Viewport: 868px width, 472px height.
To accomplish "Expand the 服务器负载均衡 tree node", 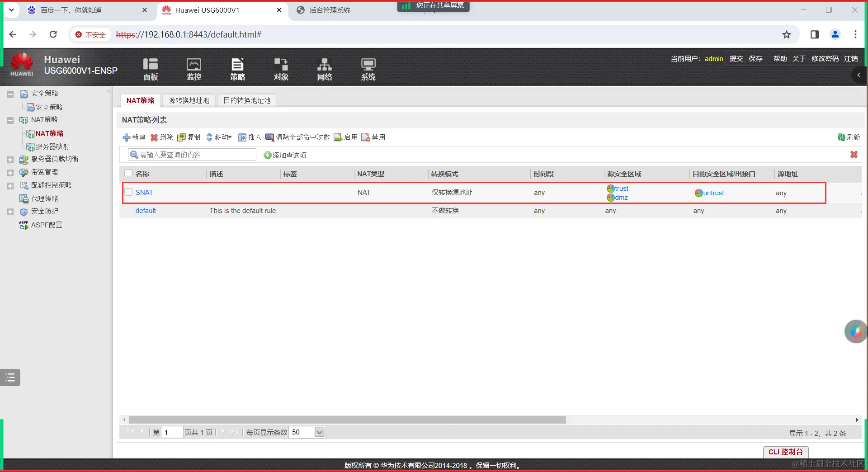I will tap(10, 160).
